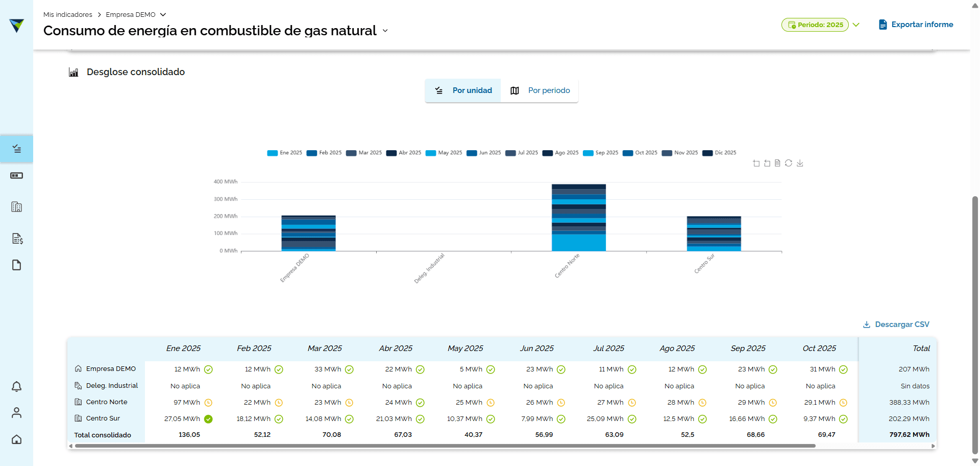Image resolution: width=980 pixels, height=466 pixels.
Task: Expand the chevron next to the period selector
Action: (856, 25)
